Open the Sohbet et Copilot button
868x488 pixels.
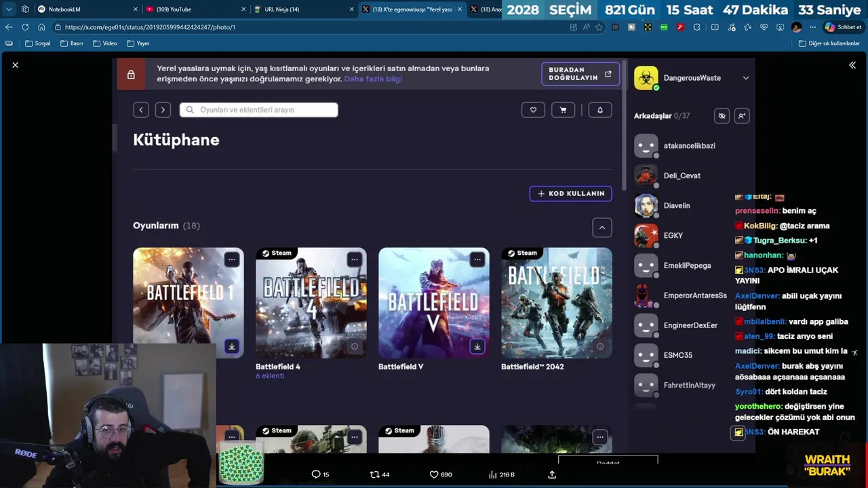pos(843,27)
